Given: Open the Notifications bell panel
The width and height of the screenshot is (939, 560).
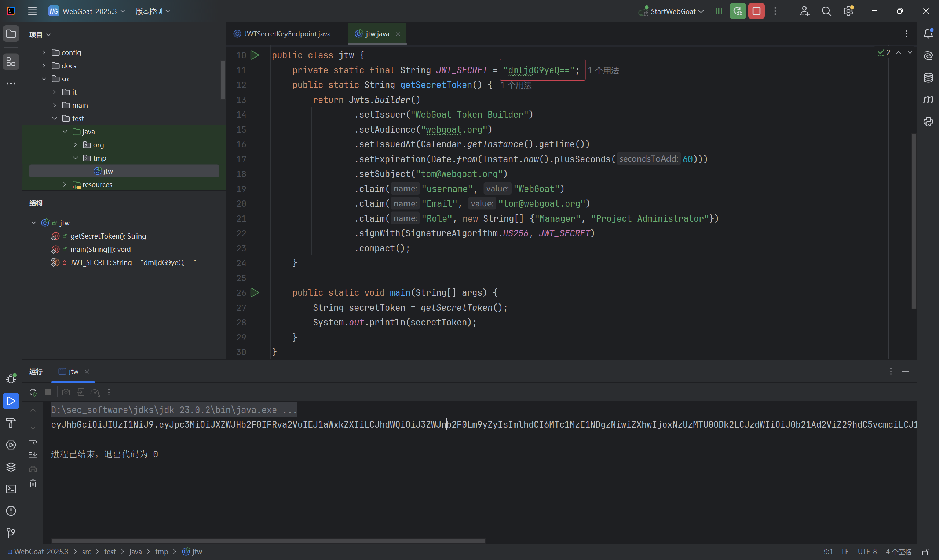Looking at the screenshot, I should point(928,34).
